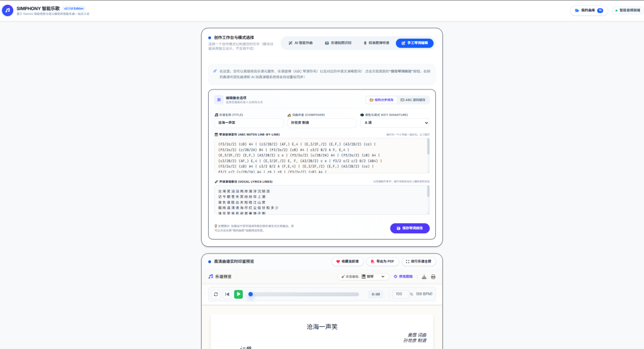Image resolution: width=644 pixels, height=349 pixels.
Task: Click the vocal lyrics microphone icon
Action: coord(216,182)
